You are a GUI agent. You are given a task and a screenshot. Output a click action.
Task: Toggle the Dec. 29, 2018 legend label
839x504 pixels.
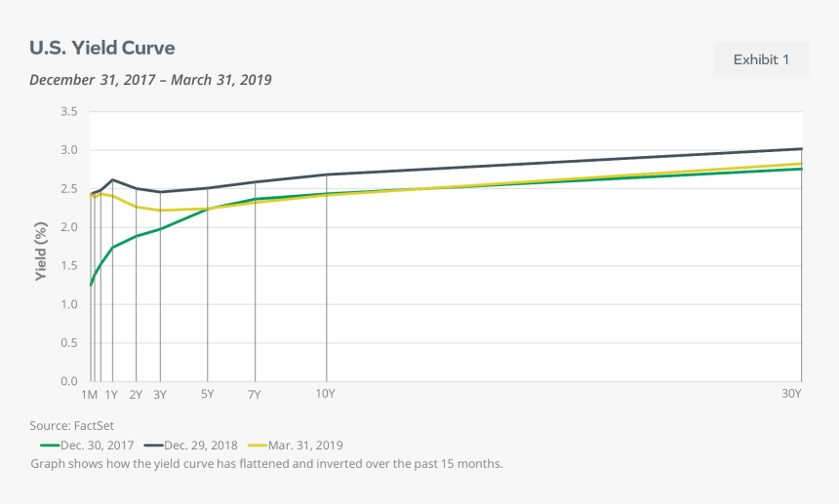point(204,446)
